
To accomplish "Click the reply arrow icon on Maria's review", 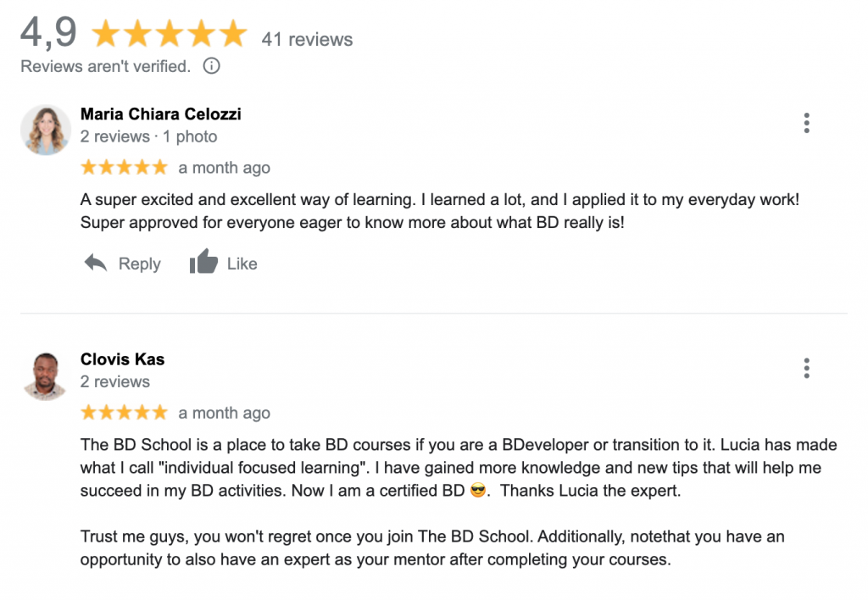I will [x=96, y=263].
